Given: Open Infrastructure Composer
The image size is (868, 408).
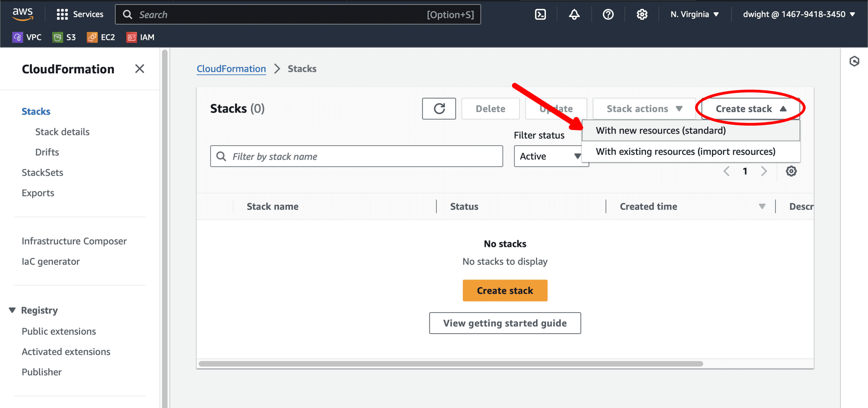Looking at the screenshot, I should coord(74,241).
